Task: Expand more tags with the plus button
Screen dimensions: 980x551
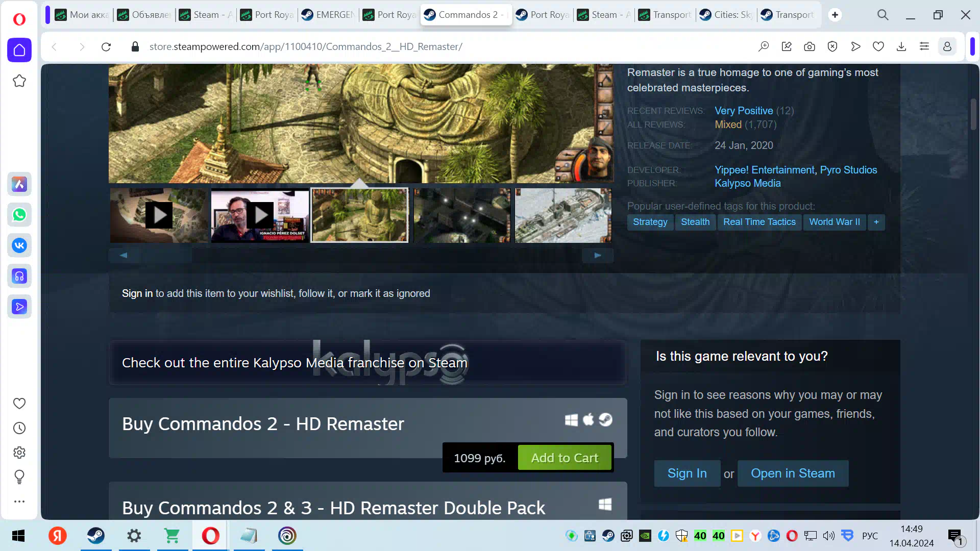Action: (x=876, y=222)
